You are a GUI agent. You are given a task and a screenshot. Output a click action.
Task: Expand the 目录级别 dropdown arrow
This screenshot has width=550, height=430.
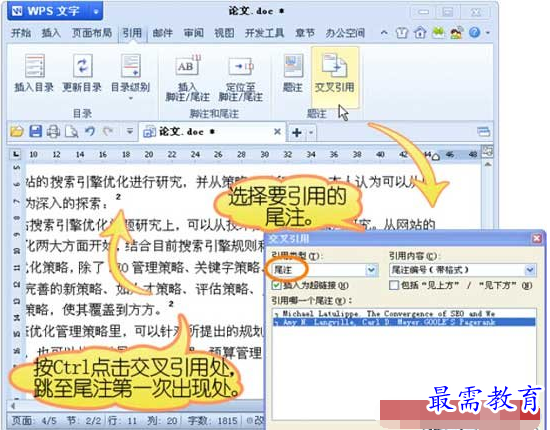point(130,99)
